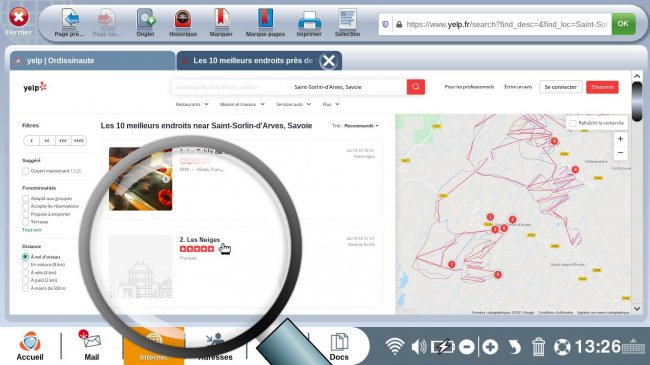Image resolution: width=650 pixels, height=365 pixels.
Task: Click the Se connecter button
Action: click(560, 87)
